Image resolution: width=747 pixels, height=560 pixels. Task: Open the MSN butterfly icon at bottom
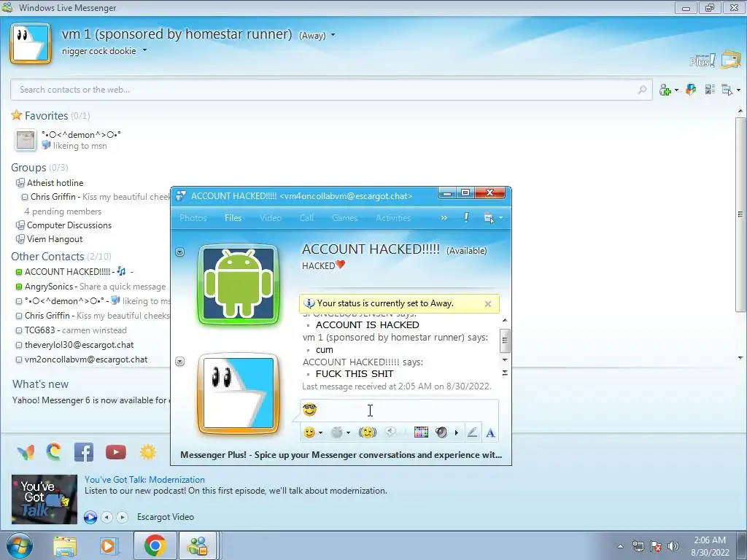point(26,452)
